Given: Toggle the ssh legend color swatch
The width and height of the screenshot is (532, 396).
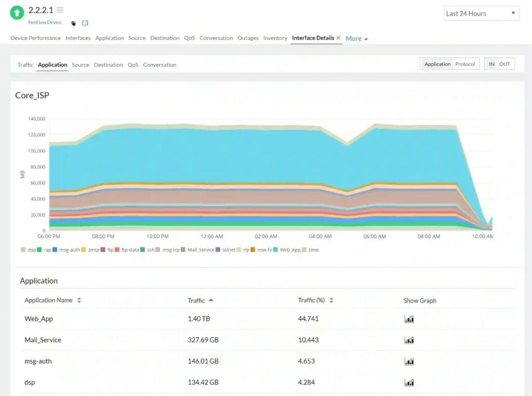Looking at the screenshot, I should click(x=143, y=250).
